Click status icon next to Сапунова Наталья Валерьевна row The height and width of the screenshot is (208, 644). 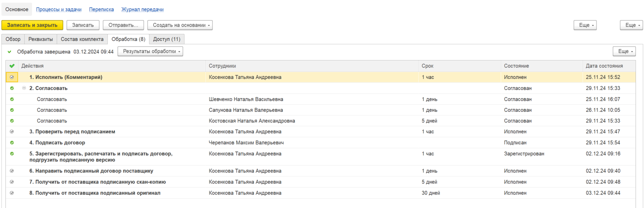[x=12, y=110]
